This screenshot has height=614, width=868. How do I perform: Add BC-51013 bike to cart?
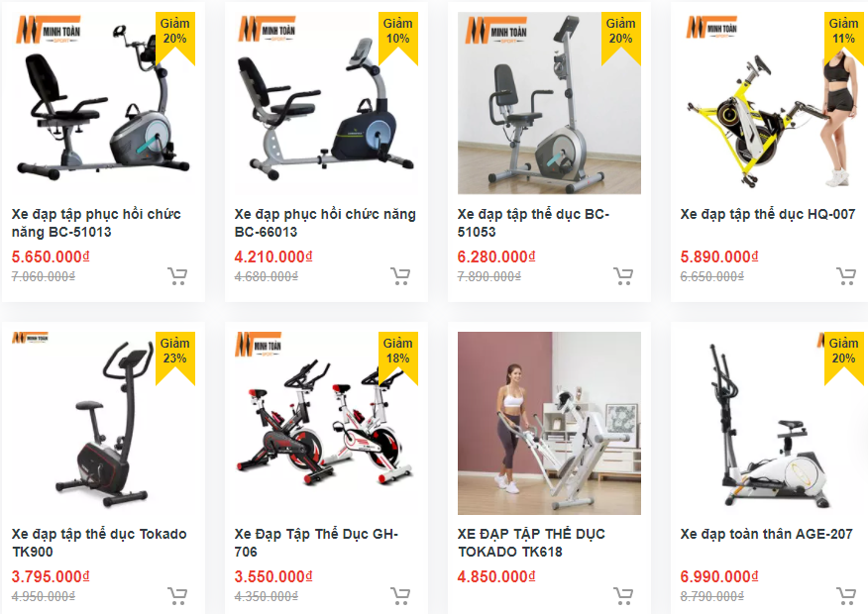coord(177,275)
